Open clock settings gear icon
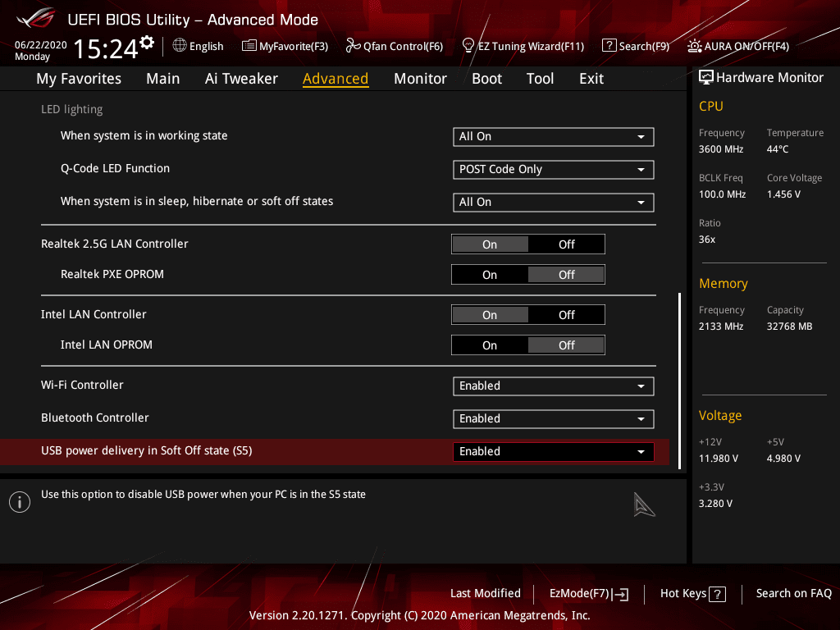 (x=147, y=43)
